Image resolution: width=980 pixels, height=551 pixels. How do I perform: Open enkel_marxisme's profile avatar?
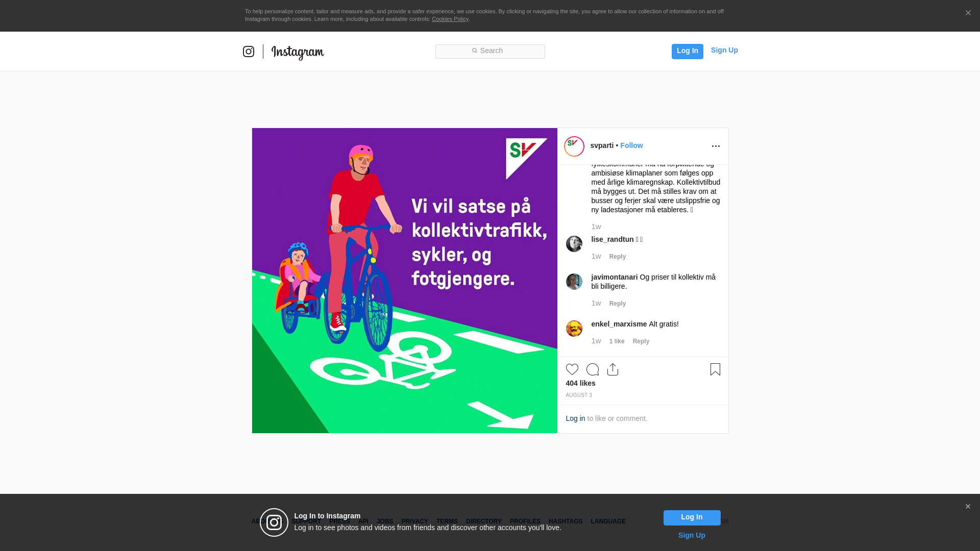574,329
